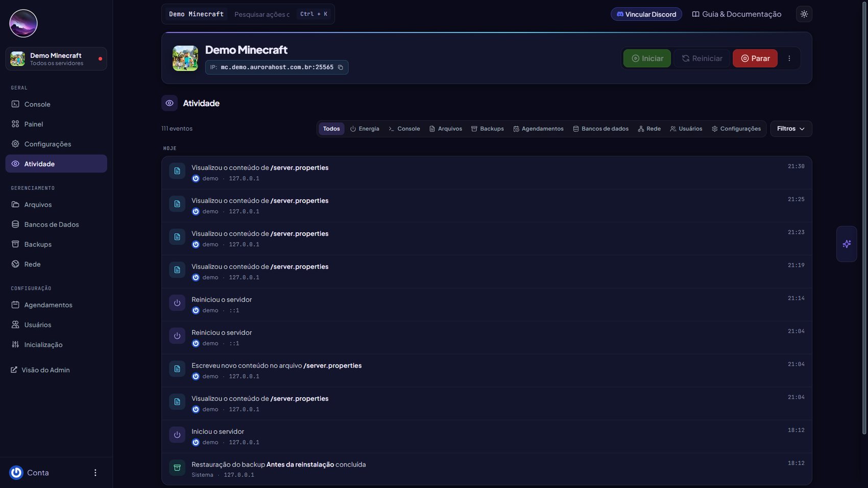The image size is (868, 488).
Task: Open Backups in sidebar
Action: coord(56,245)
